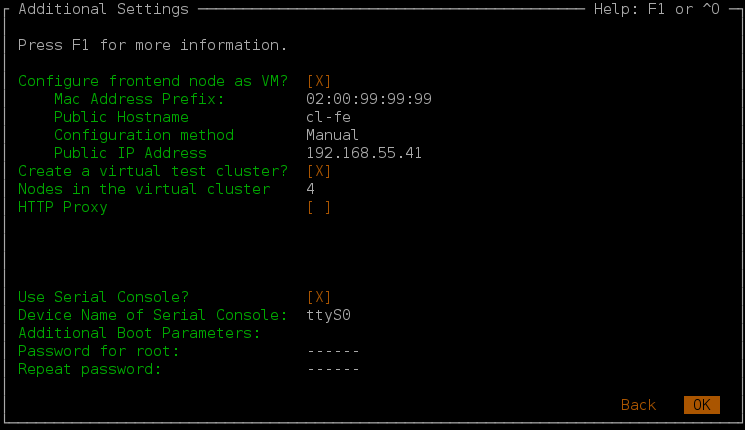The width and height of the screenshot is (745, 430).
Task: Click the HTTP Proxy label
Action: coord(63,207)
